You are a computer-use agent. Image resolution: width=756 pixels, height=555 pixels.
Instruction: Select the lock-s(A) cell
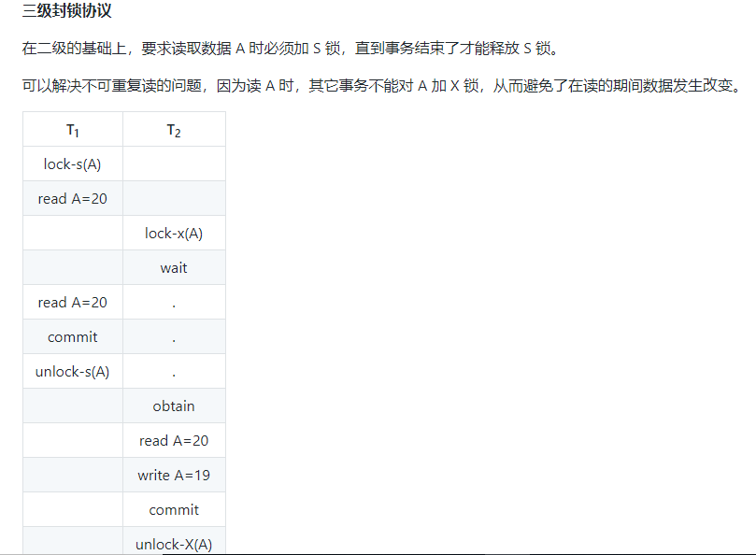coord(73,164)
